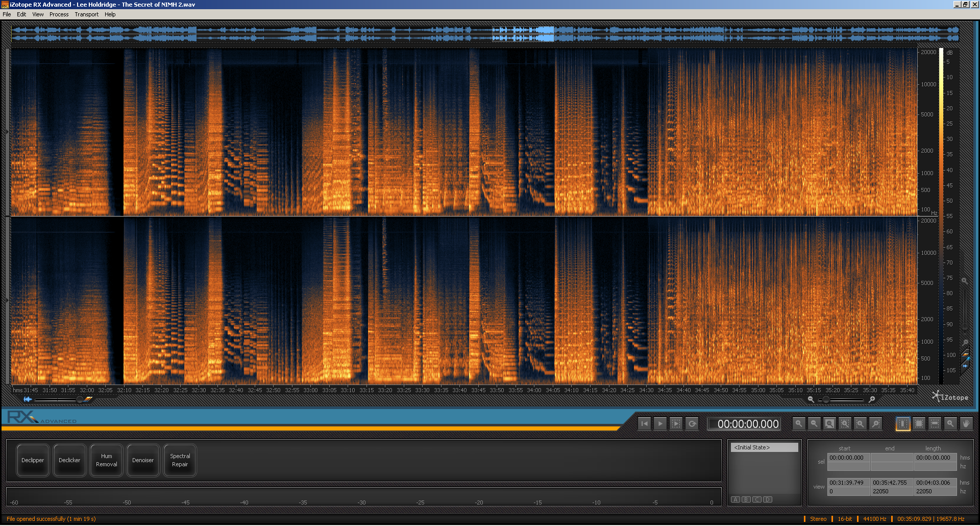Click the zoom-in magnifier icon
This screenshot has height=526, width=980.
click(x=799, y=424)
